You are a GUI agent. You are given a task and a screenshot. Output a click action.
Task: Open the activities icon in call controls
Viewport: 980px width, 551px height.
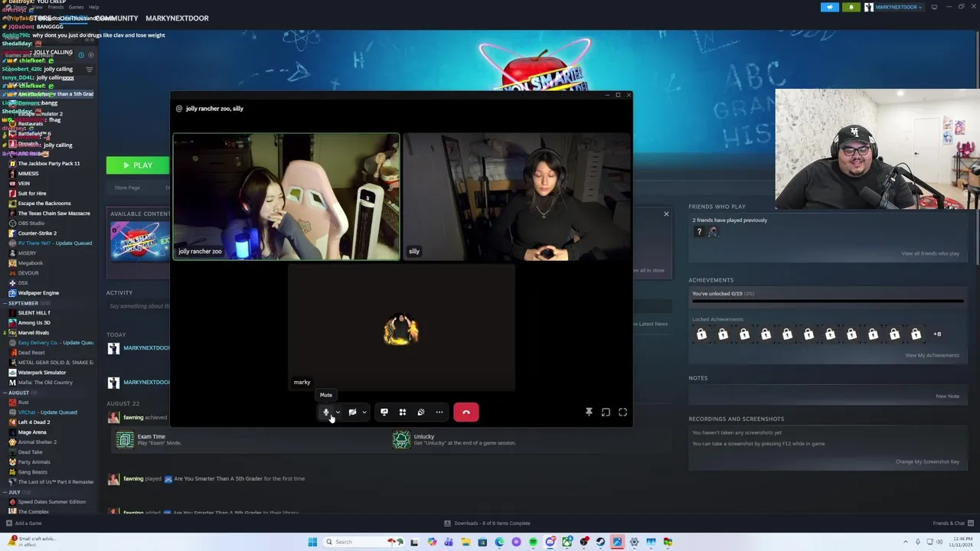(x=403, y=412)
